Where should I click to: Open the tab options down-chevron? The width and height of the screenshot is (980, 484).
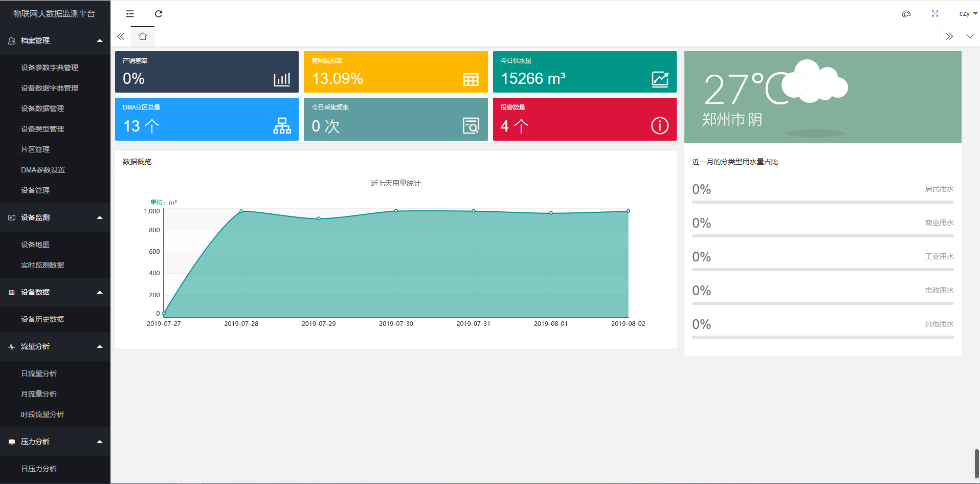(970, 36)
